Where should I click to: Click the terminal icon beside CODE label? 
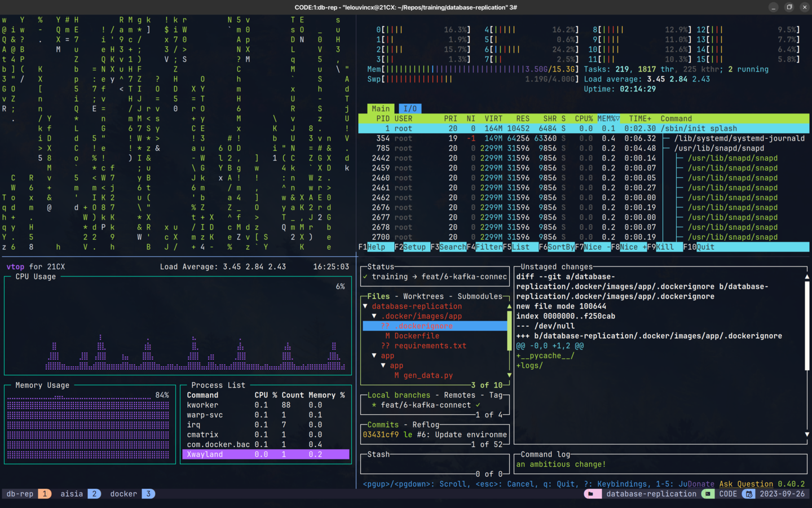[x=707, y=494]
